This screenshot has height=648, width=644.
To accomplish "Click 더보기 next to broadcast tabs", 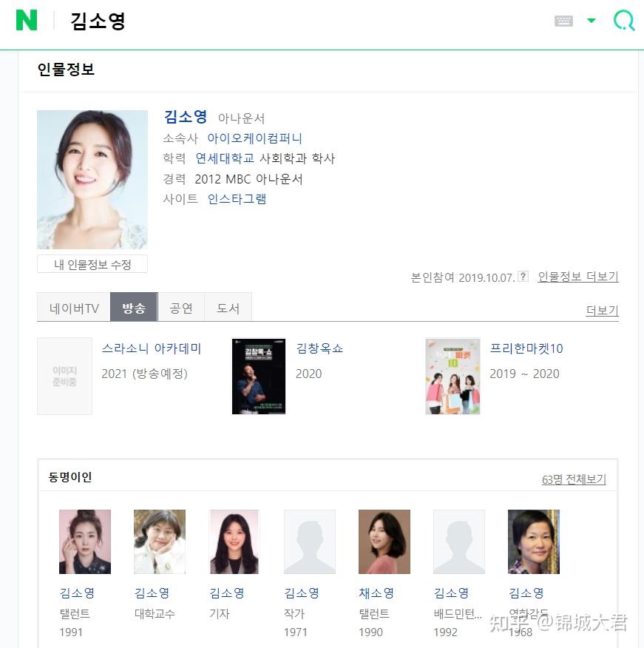I will (602, 310).
